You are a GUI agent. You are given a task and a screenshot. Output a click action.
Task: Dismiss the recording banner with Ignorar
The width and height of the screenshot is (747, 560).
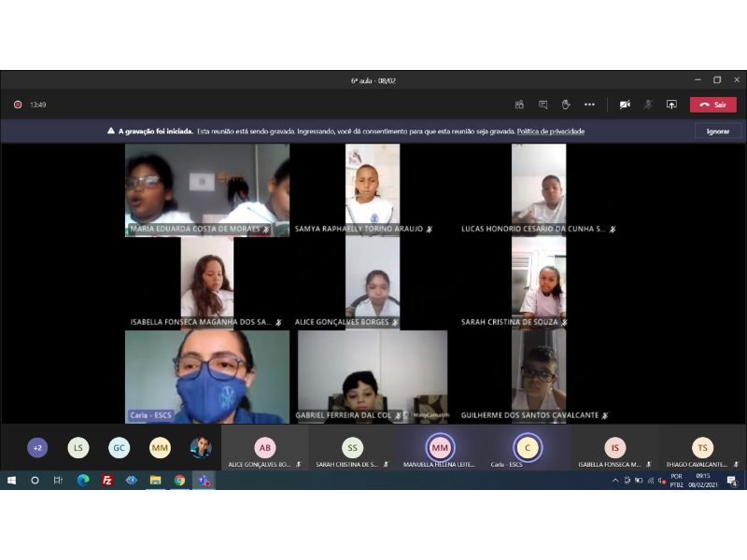718,132
